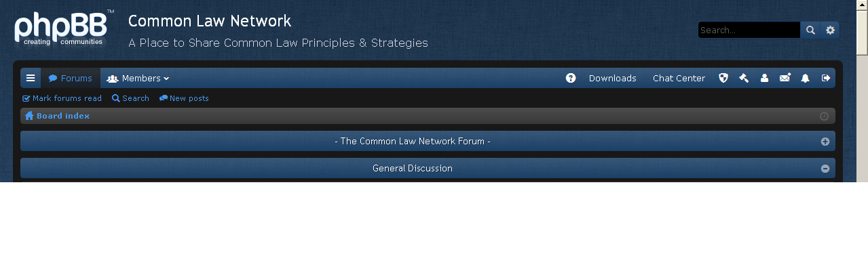Open advanced search gear icon

pyautogui.click(x=830, y=30)
